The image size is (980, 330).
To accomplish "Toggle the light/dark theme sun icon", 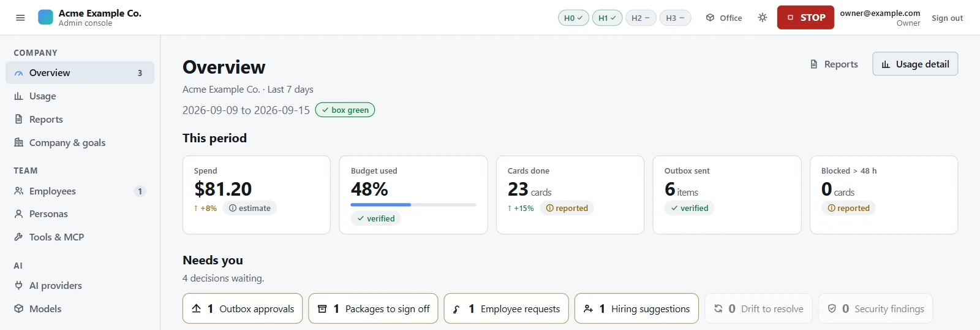I will pos(763,18).
